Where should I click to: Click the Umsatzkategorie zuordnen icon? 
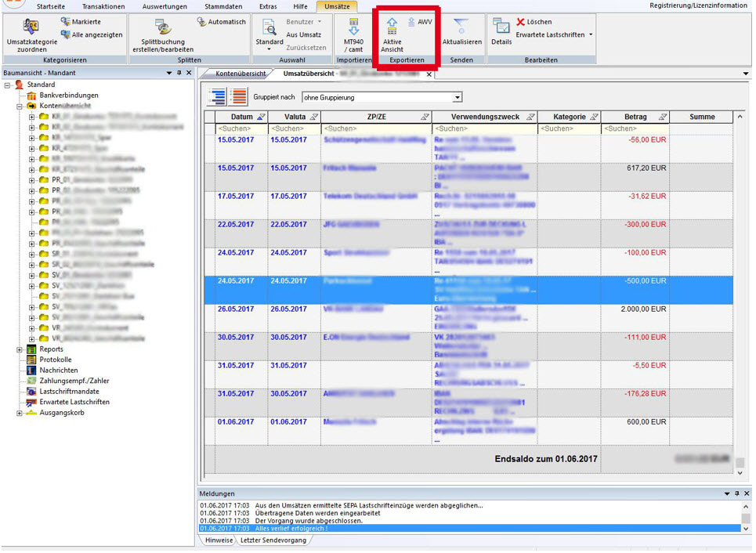tap(31, 27)
